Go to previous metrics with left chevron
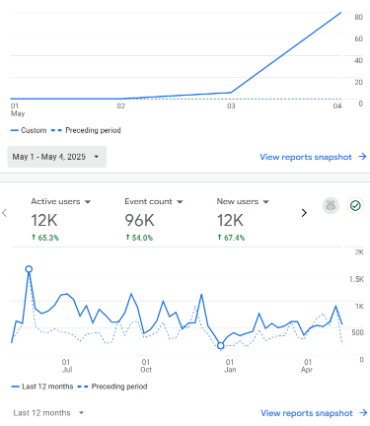 (5, 213)
